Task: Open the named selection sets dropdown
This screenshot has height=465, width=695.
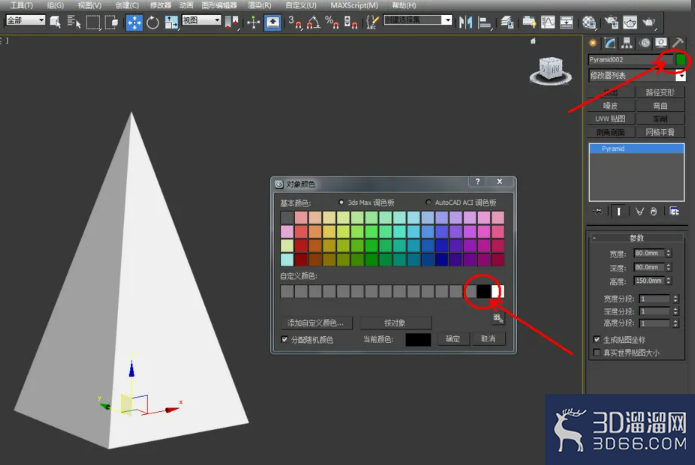Action: tap(418, 20)
